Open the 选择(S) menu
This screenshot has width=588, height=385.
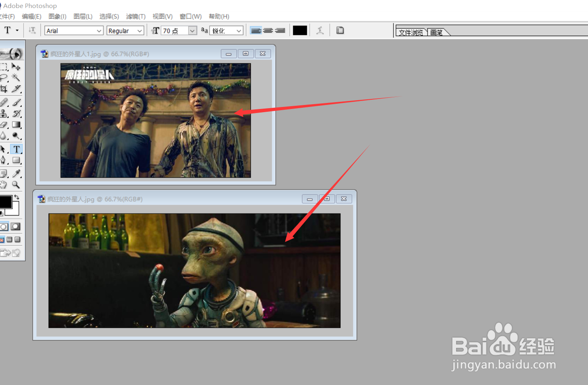[109, 16]
